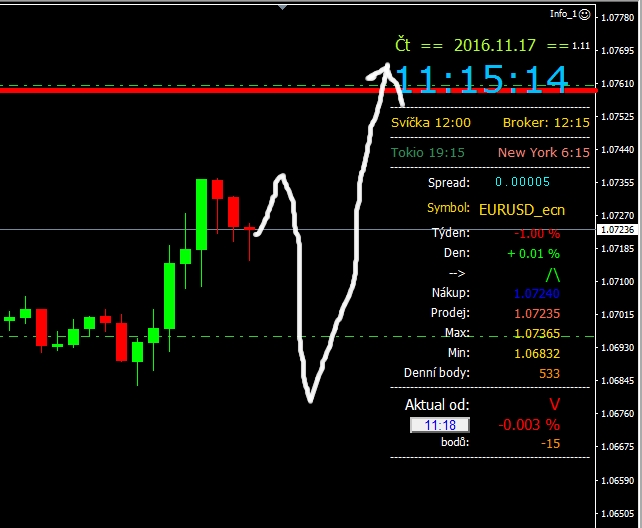Click the current price label 1.07236
This screenshot has height=528, width=642.
pyautogui.click(x=617, y=230)
